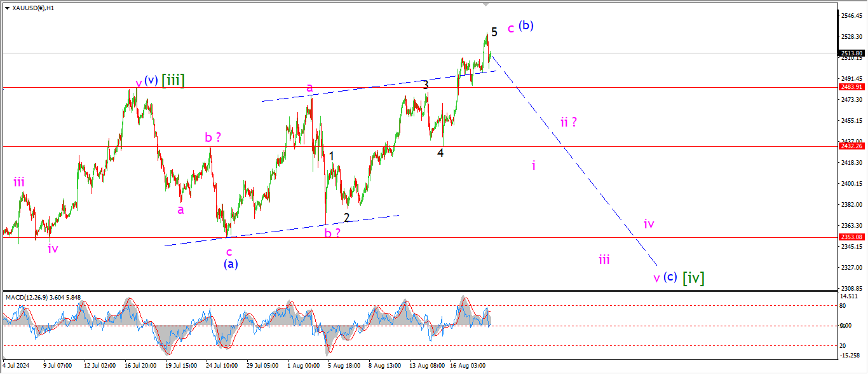This screenshot has height=374, width=868.
Task: Select the black 4 wave label
Action: (440, 153)
